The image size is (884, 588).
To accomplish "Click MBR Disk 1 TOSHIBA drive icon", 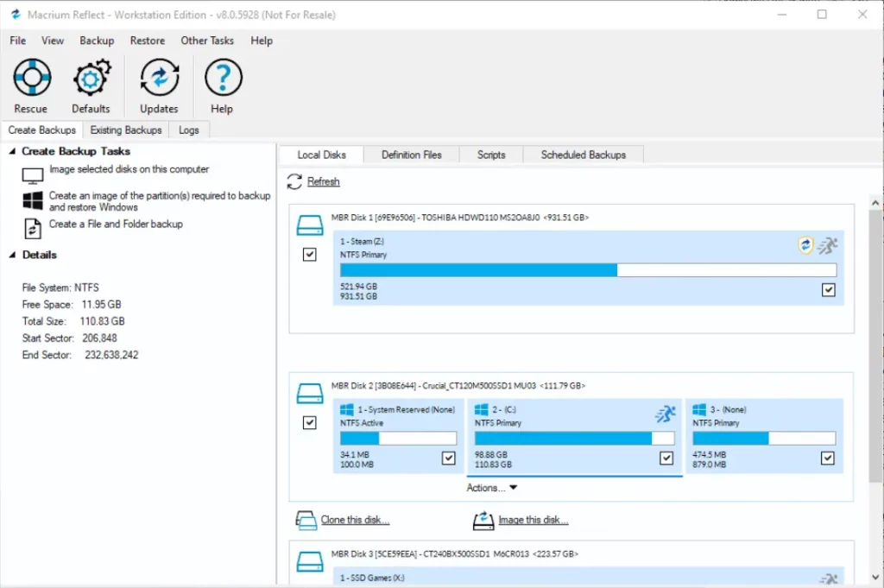I will pos(309,226).
